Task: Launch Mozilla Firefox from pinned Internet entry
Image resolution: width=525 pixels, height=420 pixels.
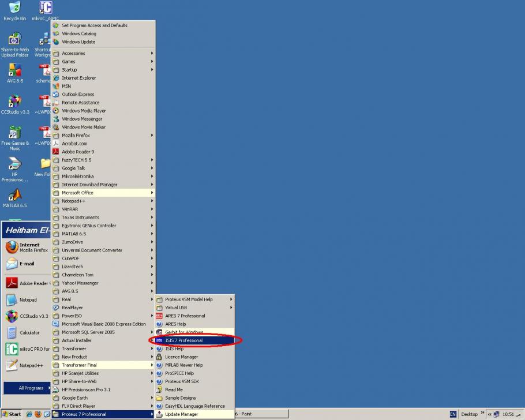Action: [x=27, y=247]
